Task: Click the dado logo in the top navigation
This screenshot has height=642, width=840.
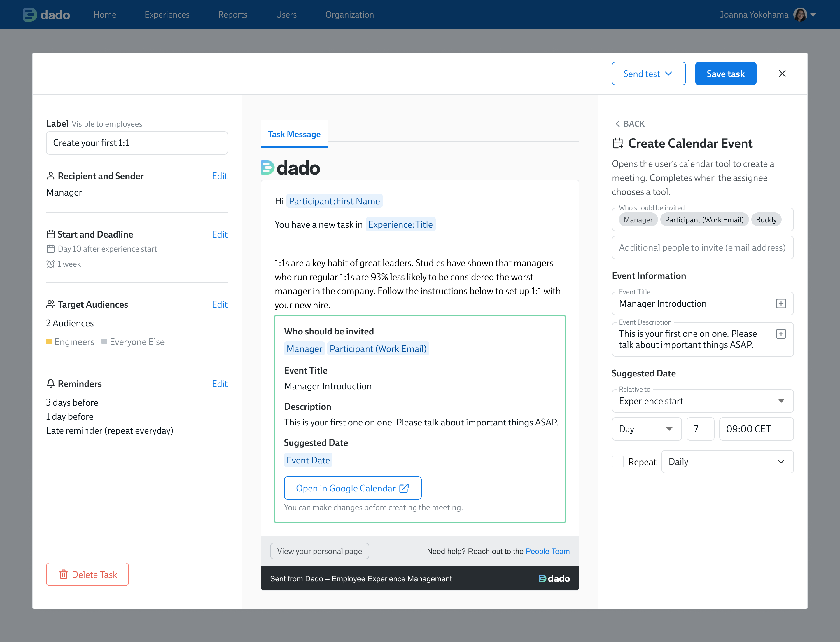Action: click(46, 15)
